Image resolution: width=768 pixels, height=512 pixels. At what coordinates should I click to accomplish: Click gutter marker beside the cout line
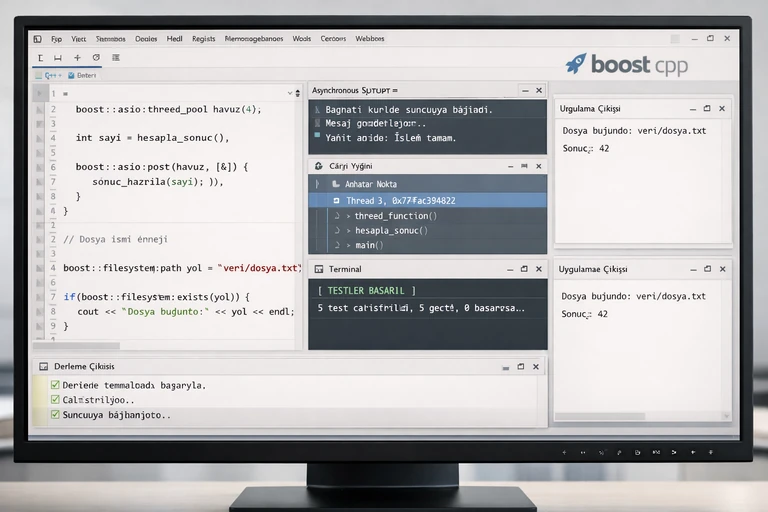pos(40,312)
